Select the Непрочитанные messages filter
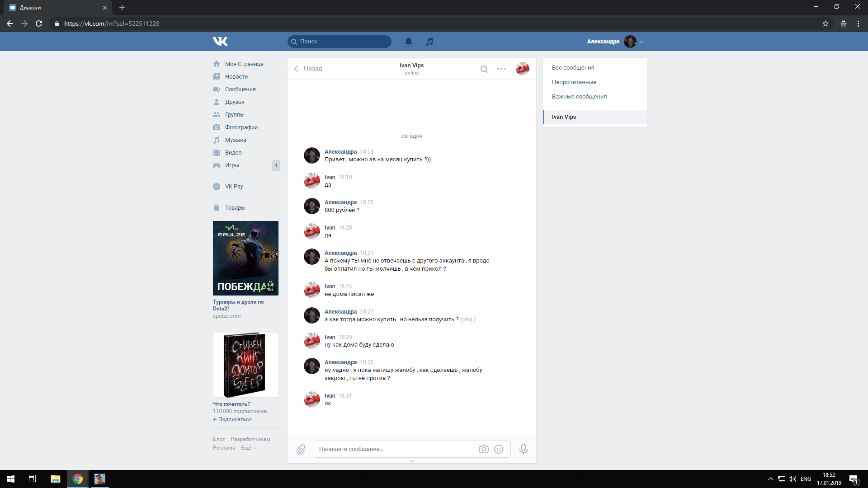This screenshot has width=868, height=488. coord(574,82)
